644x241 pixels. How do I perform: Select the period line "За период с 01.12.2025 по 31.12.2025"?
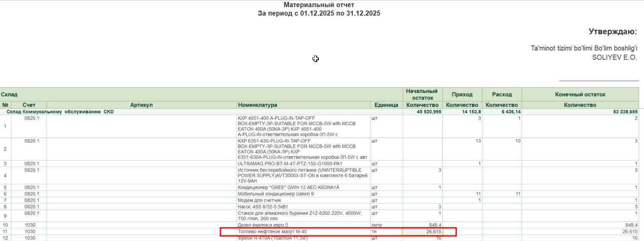pyautogui.click(x=319, y=13)
